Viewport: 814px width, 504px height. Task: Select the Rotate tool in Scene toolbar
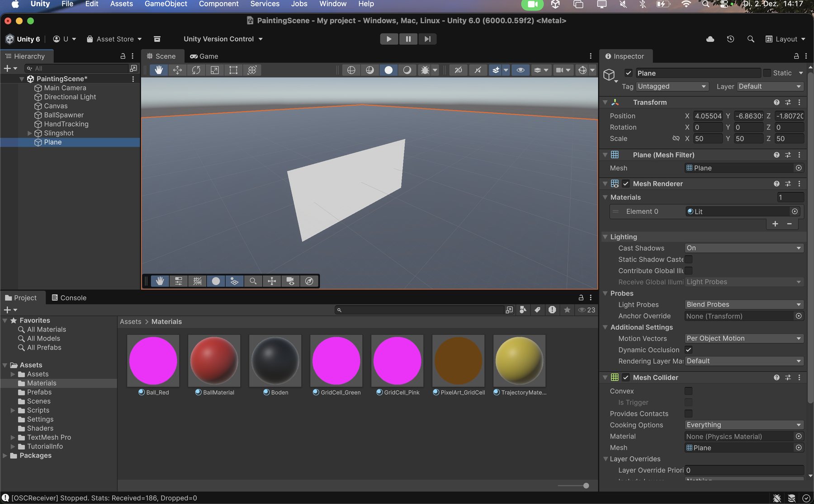(x=196, y=70)
